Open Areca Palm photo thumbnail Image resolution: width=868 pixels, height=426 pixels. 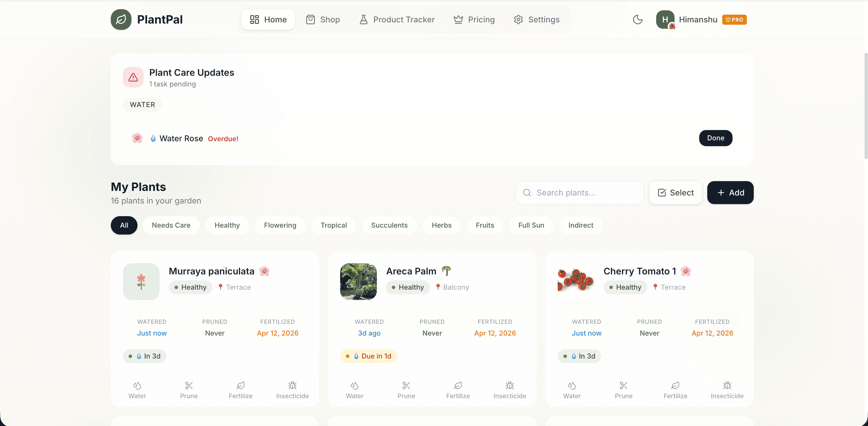point(359,281)
